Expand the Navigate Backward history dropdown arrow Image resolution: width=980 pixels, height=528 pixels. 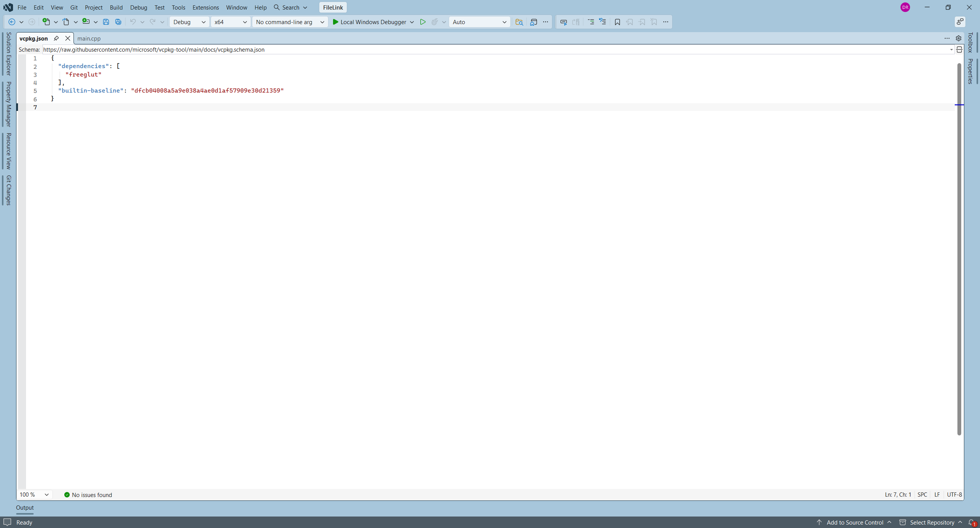(x=21, y=22)
